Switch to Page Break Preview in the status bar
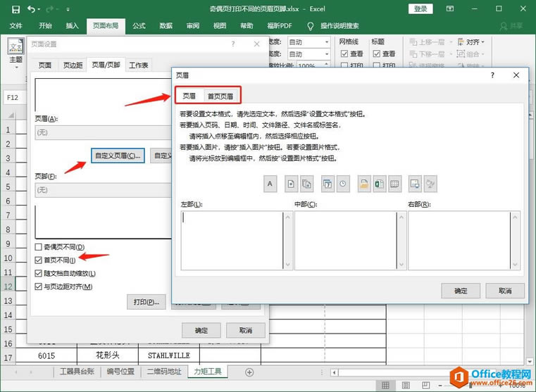 click(425, 385)
